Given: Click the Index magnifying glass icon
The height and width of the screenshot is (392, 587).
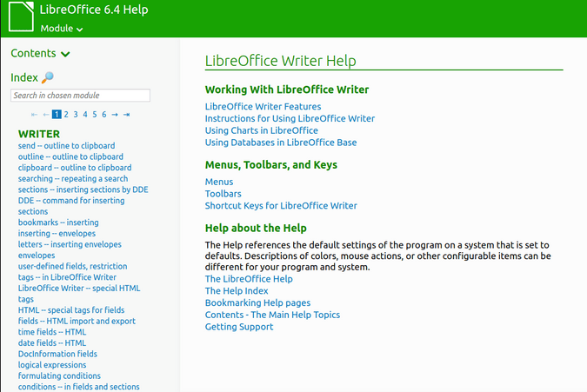Looking at the screenshot, I should pos(48,78).
